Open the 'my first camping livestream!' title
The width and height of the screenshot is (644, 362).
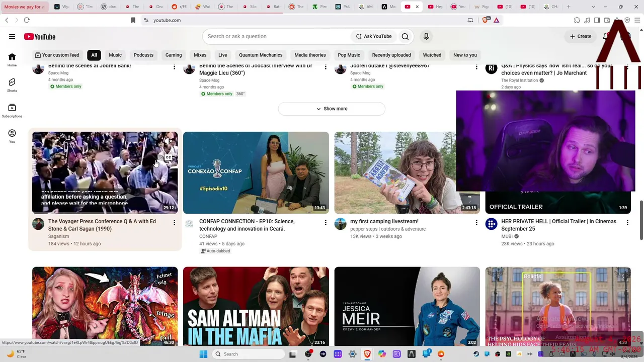[384, 221]
